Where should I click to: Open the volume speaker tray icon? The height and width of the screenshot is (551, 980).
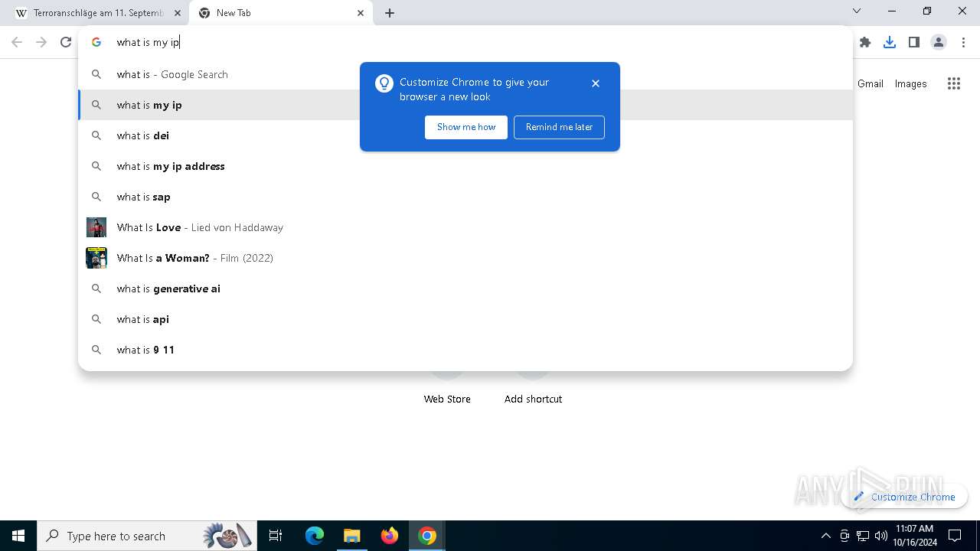coord(880,536)
